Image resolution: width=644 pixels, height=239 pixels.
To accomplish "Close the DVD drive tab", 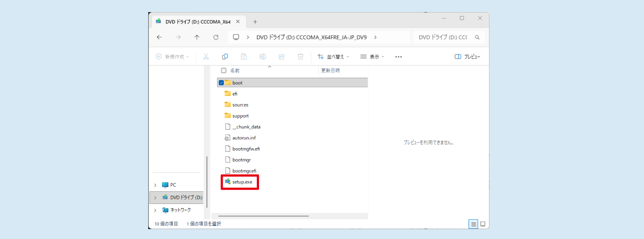I will click(x=238, y=21).
